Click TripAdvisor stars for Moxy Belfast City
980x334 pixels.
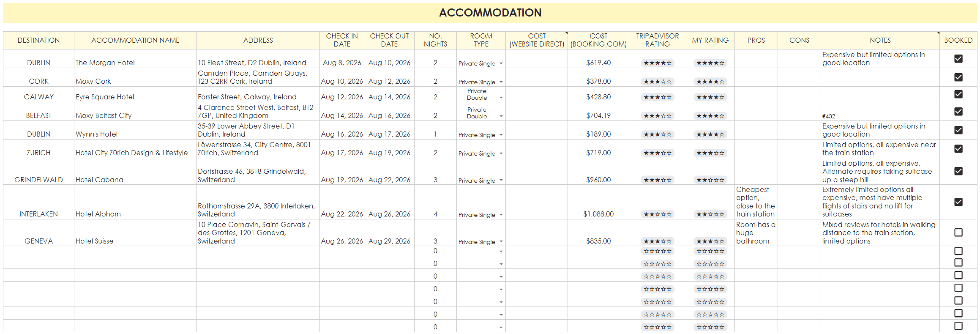(x=657, y=116)
